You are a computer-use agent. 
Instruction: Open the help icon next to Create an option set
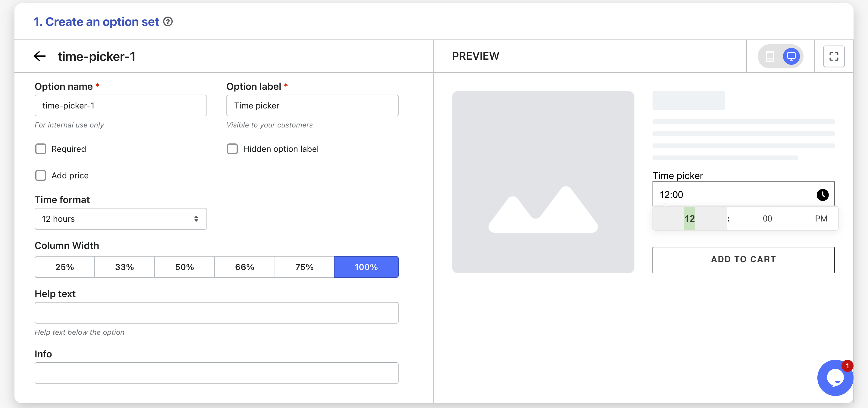click(x=168, y=22)
